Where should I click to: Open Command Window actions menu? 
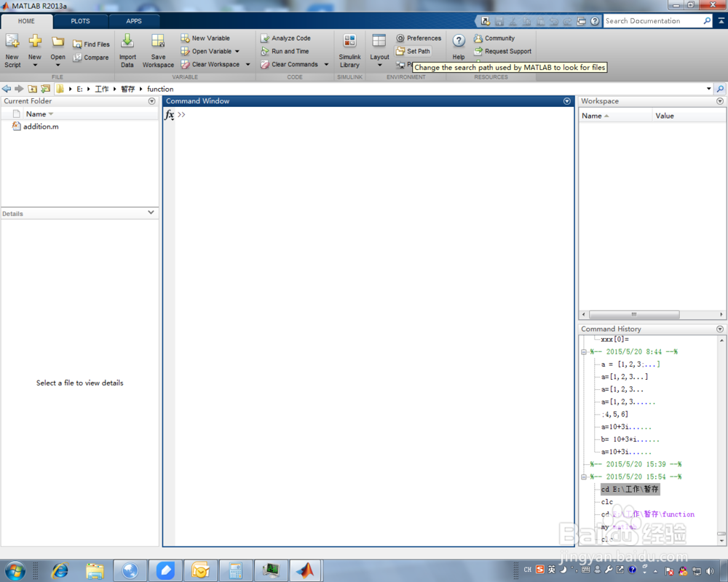[567, 101]
